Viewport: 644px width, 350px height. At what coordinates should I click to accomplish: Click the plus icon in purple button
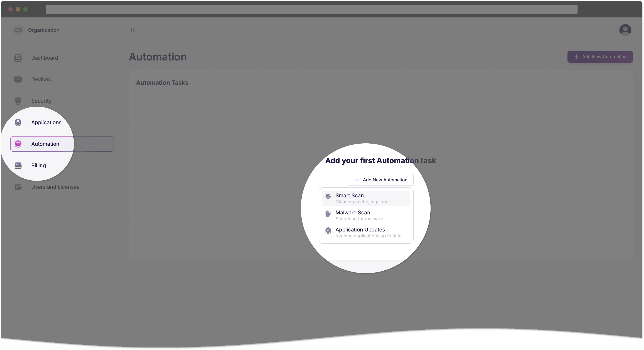[576, 57]
